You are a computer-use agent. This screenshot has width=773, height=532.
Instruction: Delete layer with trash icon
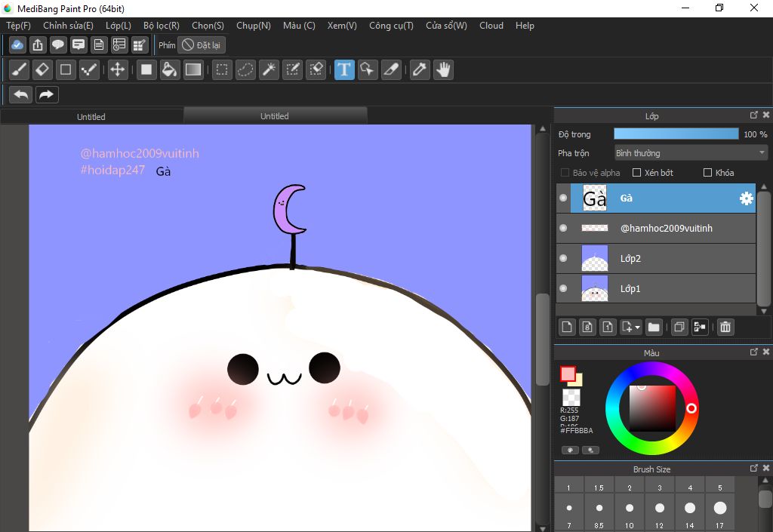(725, 327)
